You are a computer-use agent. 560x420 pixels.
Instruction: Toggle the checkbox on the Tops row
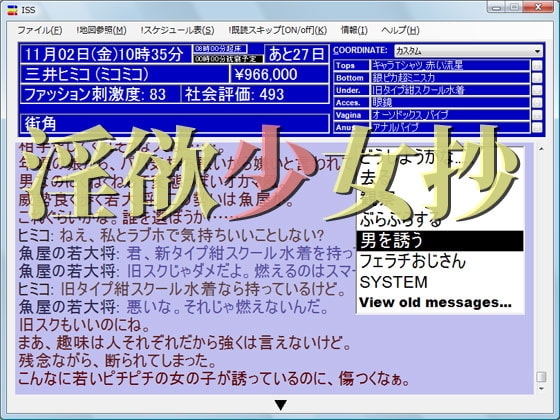coord(537,65)
